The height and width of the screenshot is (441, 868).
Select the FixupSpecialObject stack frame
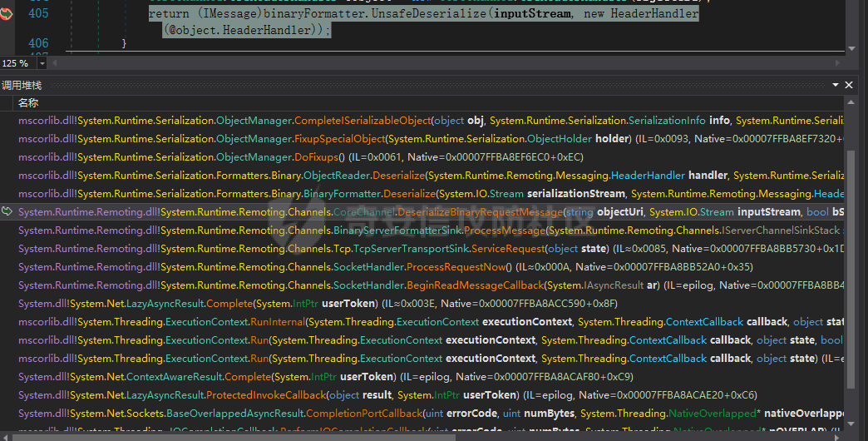pos(429,138)
